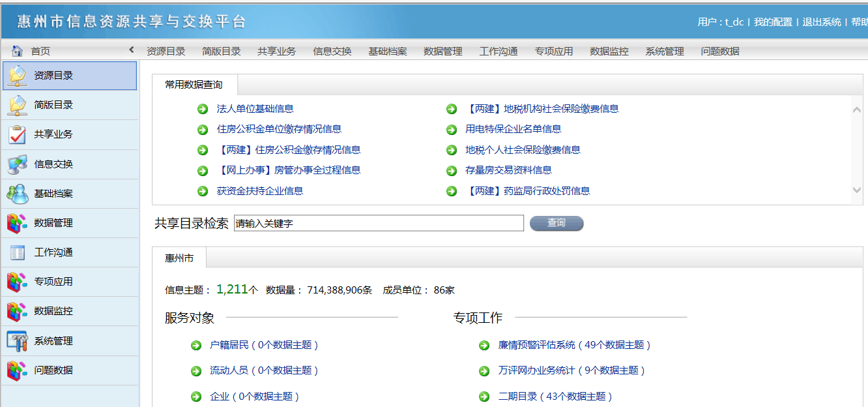
Task: Click the 信息交换 computer icon in sidebar
Action: tap(17, 164)
